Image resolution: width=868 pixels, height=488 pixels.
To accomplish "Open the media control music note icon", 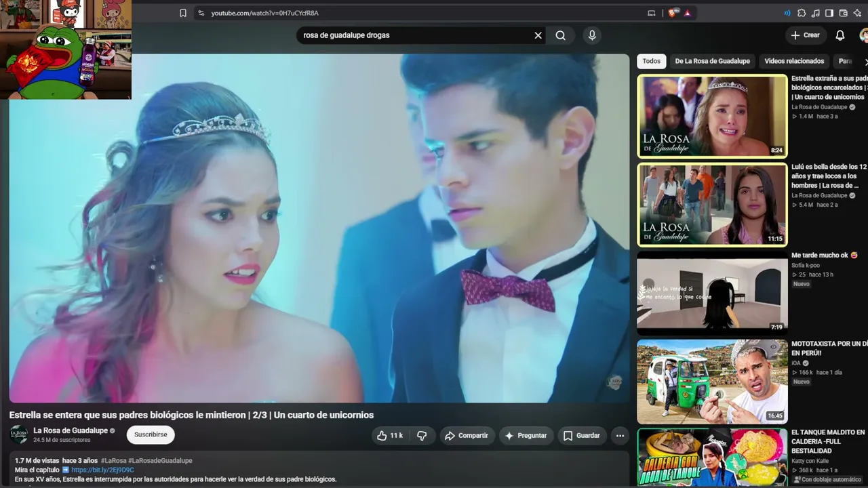I will click(x=816, y=13).
